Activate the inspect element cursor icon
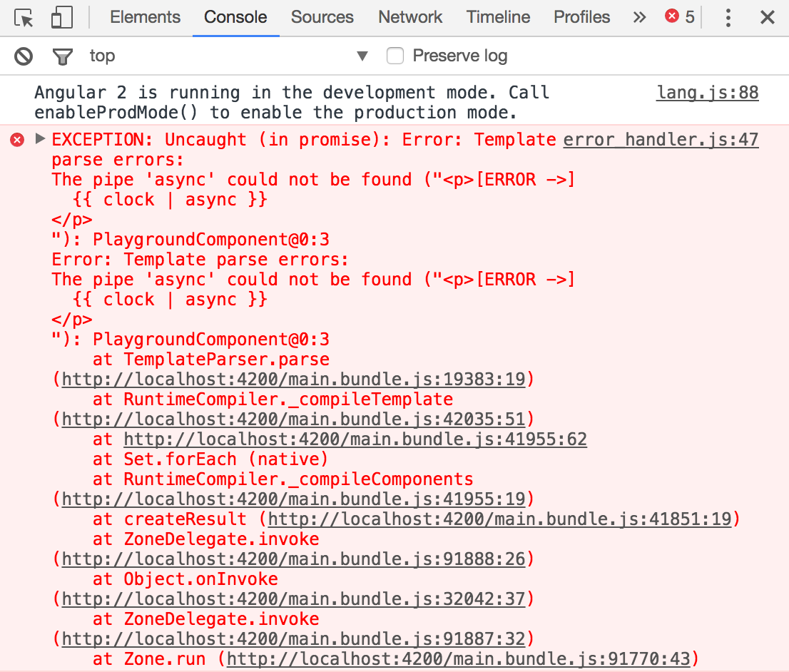 coord(24,18)
